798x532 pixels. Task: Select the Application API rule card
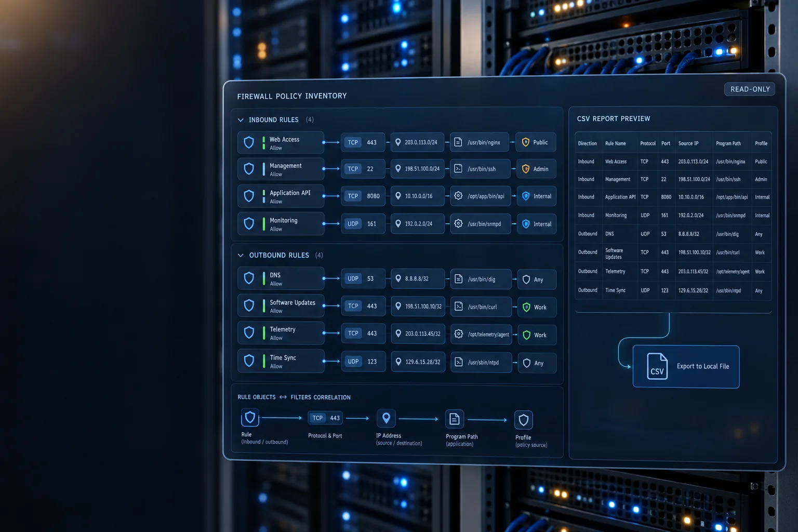tap(281, 196)
